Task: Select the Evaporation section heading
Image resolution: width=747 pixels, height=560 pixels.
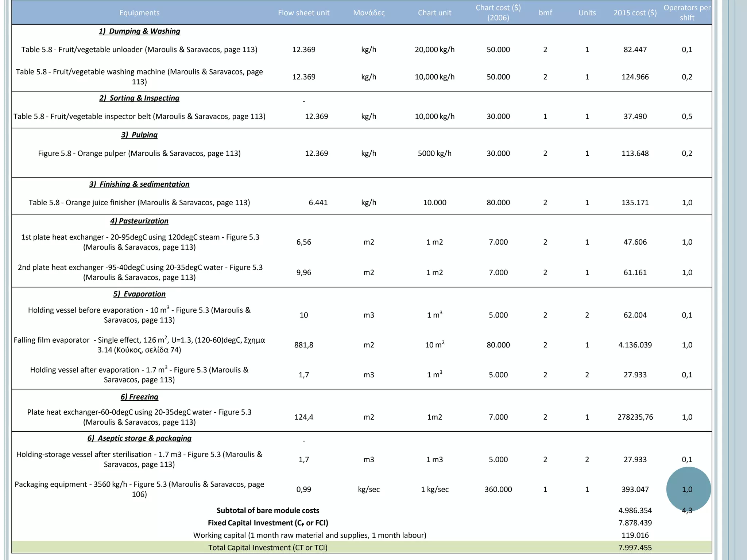Action: 139,294
